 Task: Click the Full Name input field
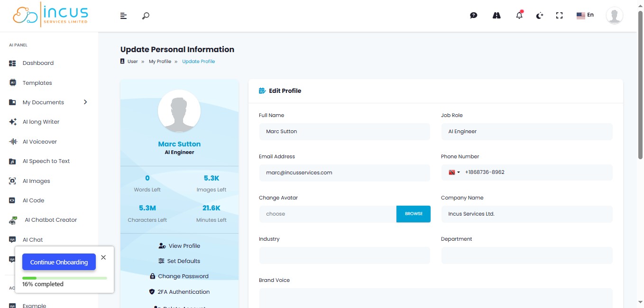pyautogui.click(x=344, y=132)
